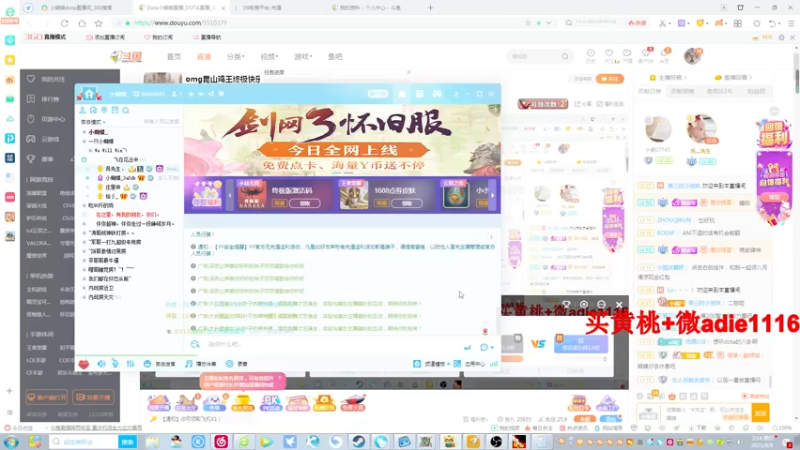
Task: Click the YY channel search magnifier icon
Action: [126, 110]
